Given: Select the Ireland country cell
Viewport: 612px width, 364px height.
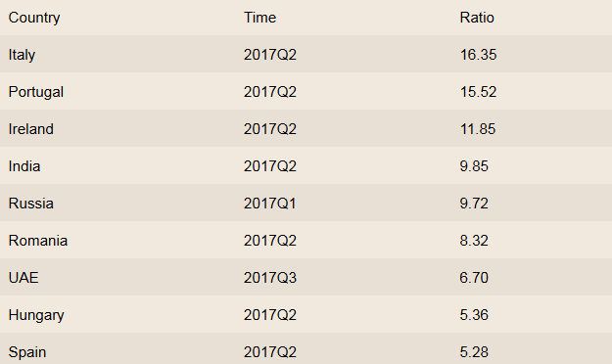Looking at the screenshot, I should (30, 129).
